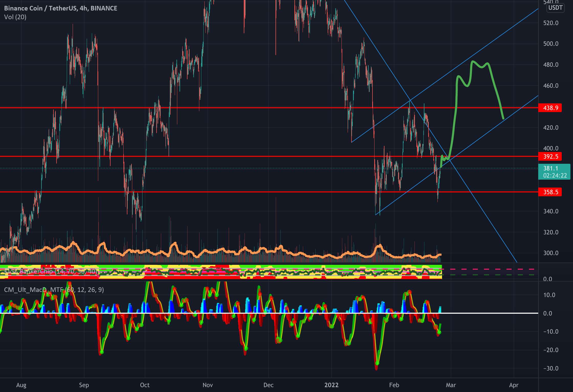The height and width of the screenshot is (392, 573).
Task: Click the 320.0 price axis value
Action: (x=551, y=232)
